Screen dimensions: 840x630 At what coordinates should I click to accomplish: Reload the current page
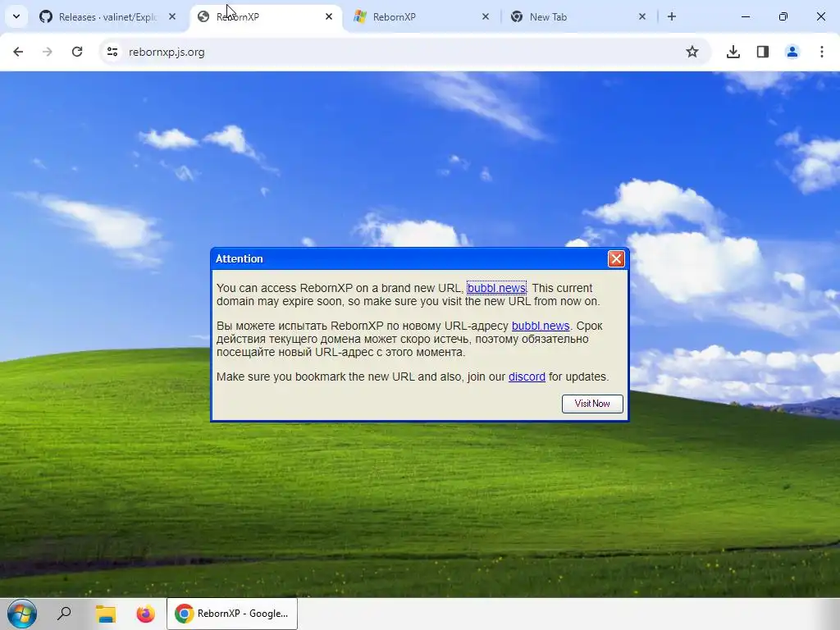coord(77,52)
